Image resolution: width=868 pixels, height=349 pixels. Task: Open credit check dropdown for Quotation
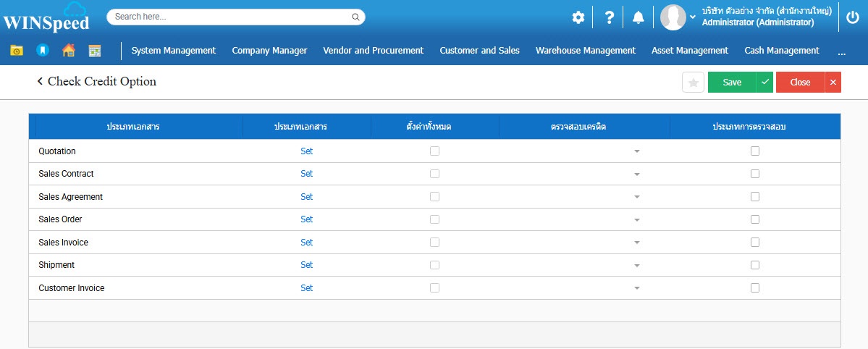pyautogui.click(x=636, y=151)
